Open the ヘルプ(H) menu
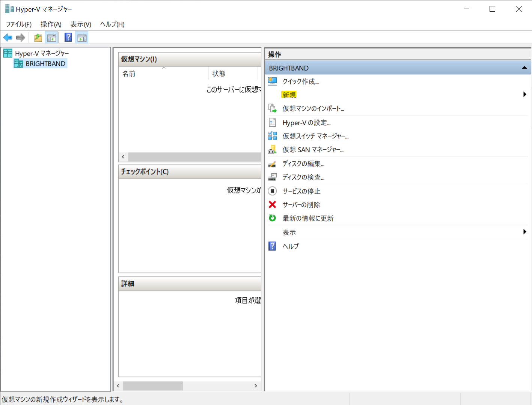The image size is (532, 405). click(x=112, y=24)
